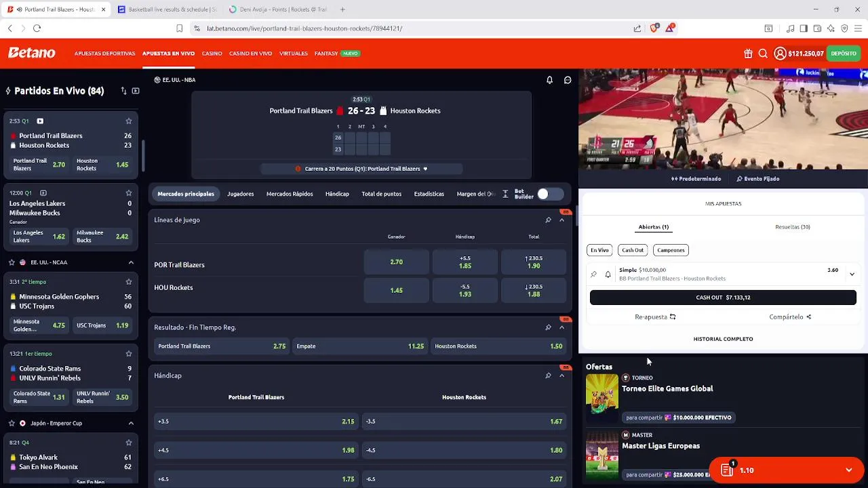Click the green DEPÓSITO button

pyautogui.click(x=844, y=54)
